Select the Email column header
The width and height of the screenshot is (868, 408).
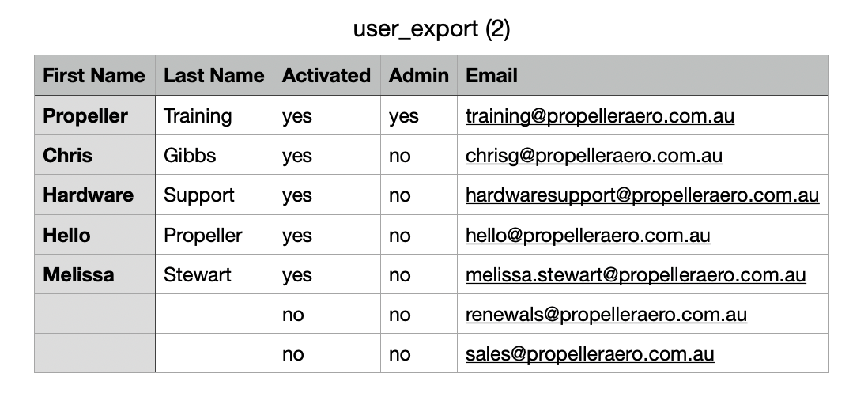click(x=643, y=75)
